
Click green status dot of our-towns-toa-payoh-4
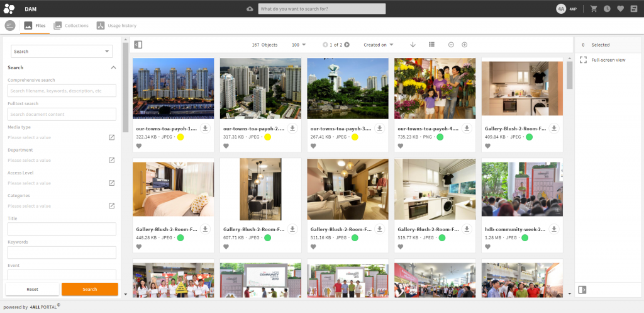[440, 137]
